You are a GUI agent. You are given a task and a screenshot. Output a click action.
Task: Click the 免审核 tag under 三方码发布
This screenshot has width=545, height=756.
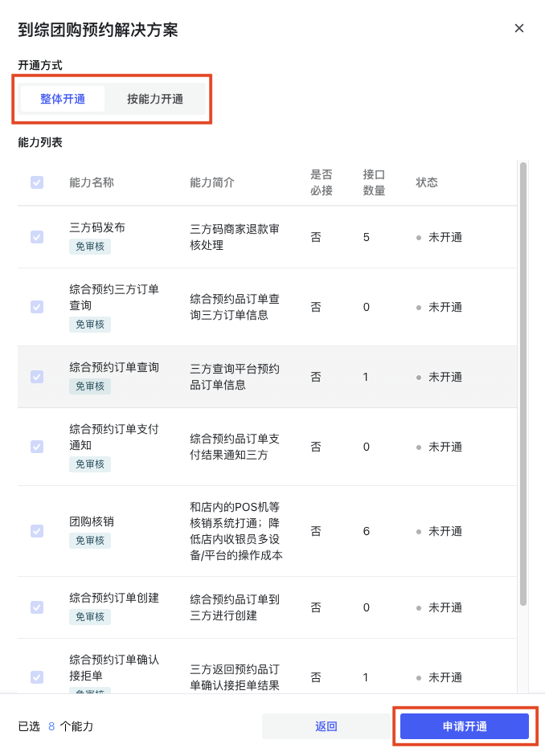(90, 247)
